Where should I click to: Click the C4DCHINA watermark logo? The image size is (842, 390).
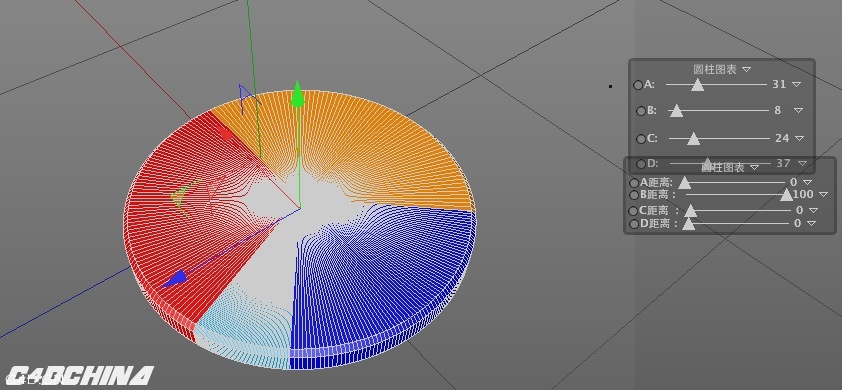click(79, 375)
